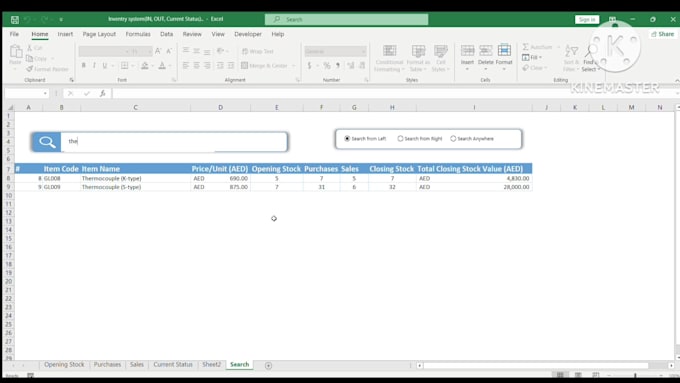This screenshot has width=680, height=383.
Task: Expand Number group dialog launcher
Action: tap(366, 80)
